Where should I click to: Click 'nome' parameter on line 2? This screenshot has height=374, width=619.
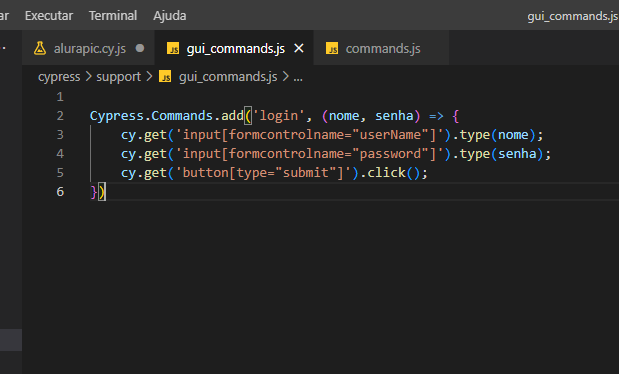coord(344,116)
